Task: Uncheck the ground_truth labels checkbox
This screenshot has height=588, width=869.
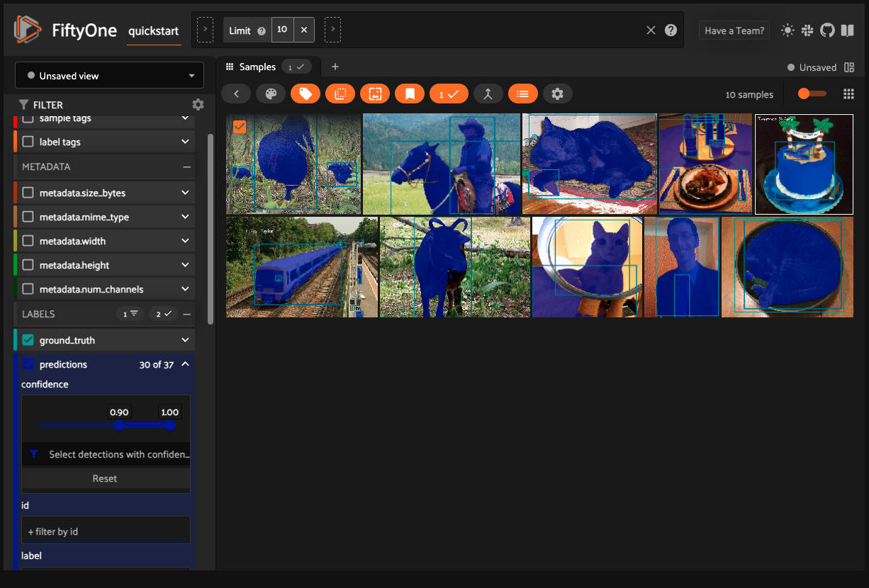Action: (28, 340)
